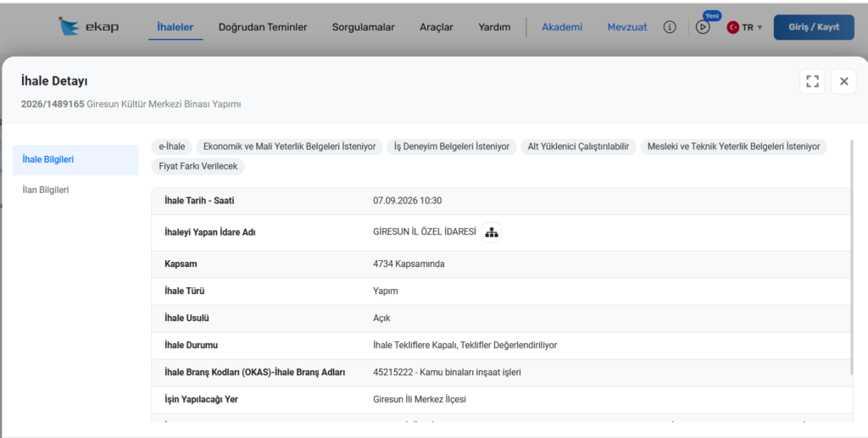Click 45215222 - Kamu binaları inşaat işleri

(447, 372)
